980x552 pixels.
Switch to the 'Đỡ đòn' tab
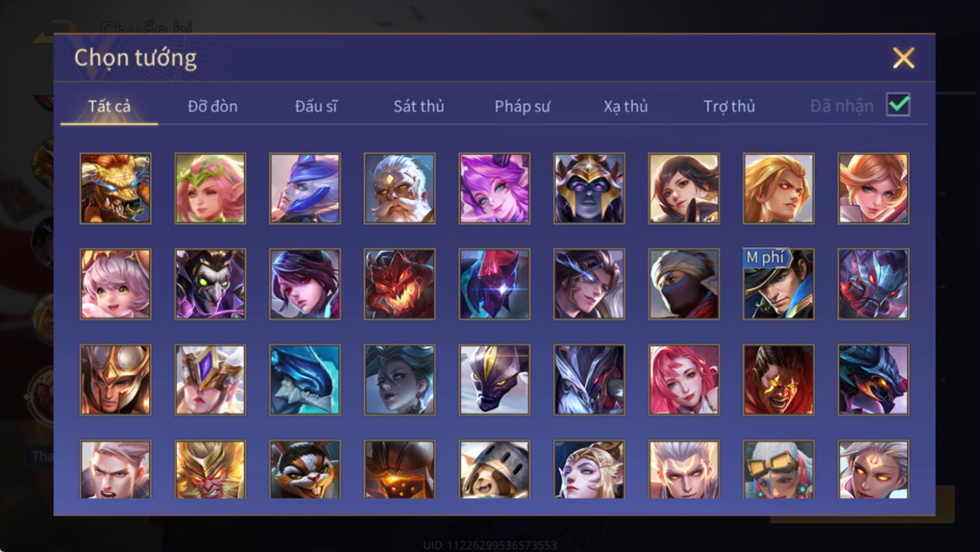tap(212, 106)
